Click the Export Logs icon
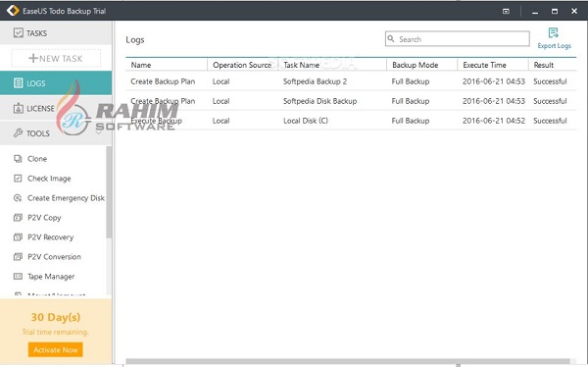 553,33
